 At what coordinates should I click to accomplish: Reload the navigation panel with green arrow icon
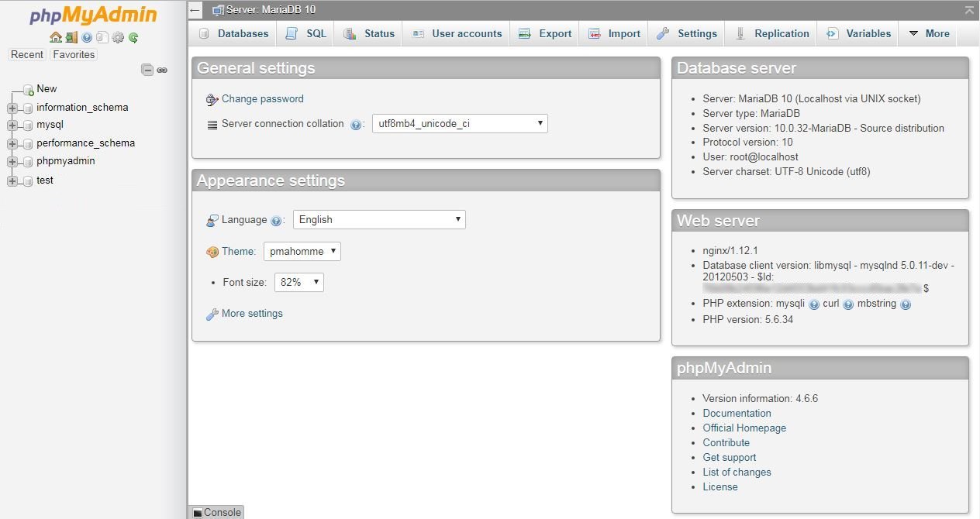[133, 37]
